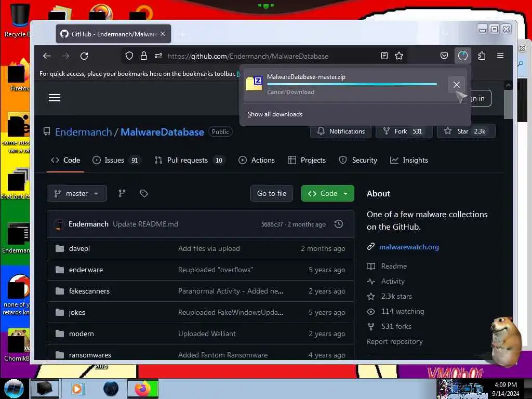The image size is (532, 399).
Task: Open the fakescanners folder
Action: point(89,291)
